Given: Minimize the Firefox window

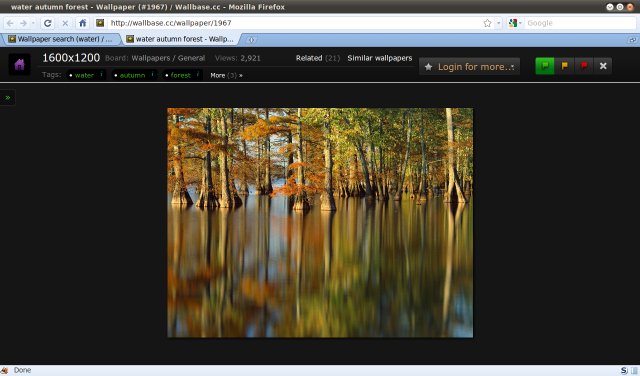Looking at the screenshot, I should [609, 7].
